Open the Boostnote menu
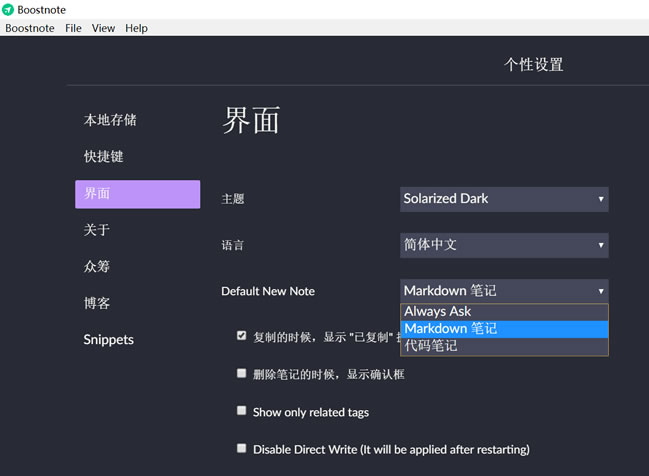Image resolution: width=649 pixels, height=476 pixels. 30,28
